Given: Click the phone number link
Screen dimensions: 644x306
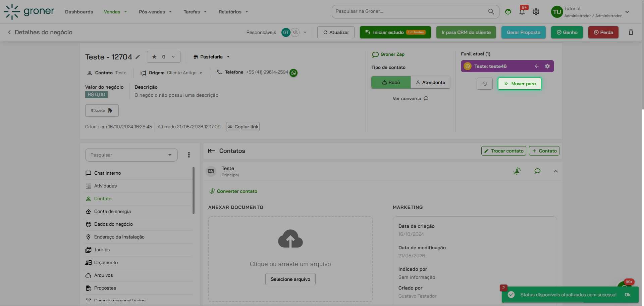Looking at the screenshot, I should [267, 72].
